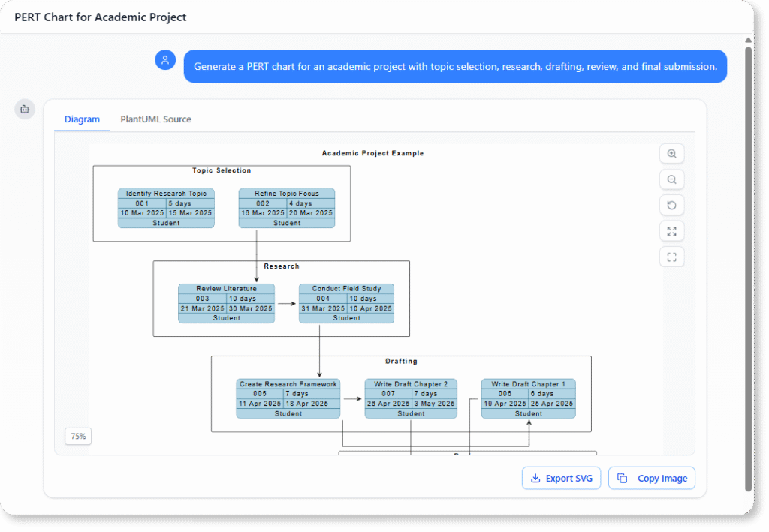769x532 pixels.
Task: Select the Identify Research Topic node
Action: [166, 208]
